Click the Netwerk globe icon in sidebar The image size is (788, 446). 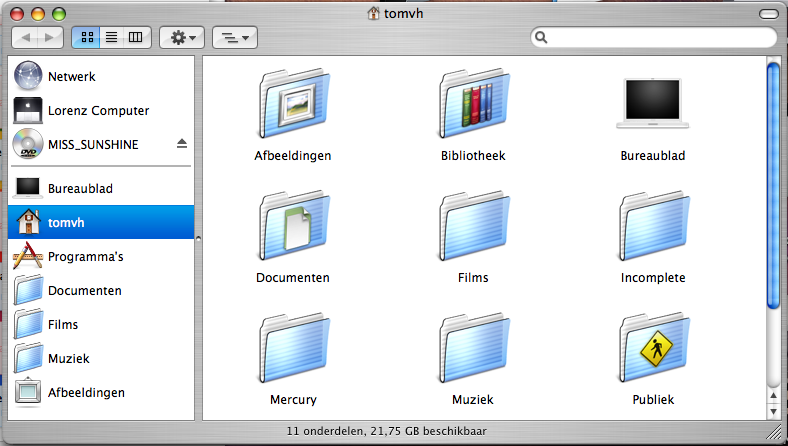(28, 76)
